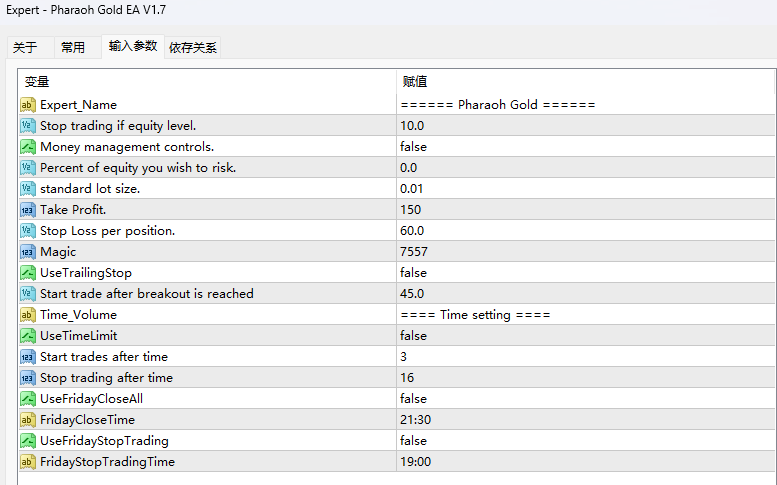777x485 pixels.
Task: Open the 依存关系 tab
Action: click(193, 47)
